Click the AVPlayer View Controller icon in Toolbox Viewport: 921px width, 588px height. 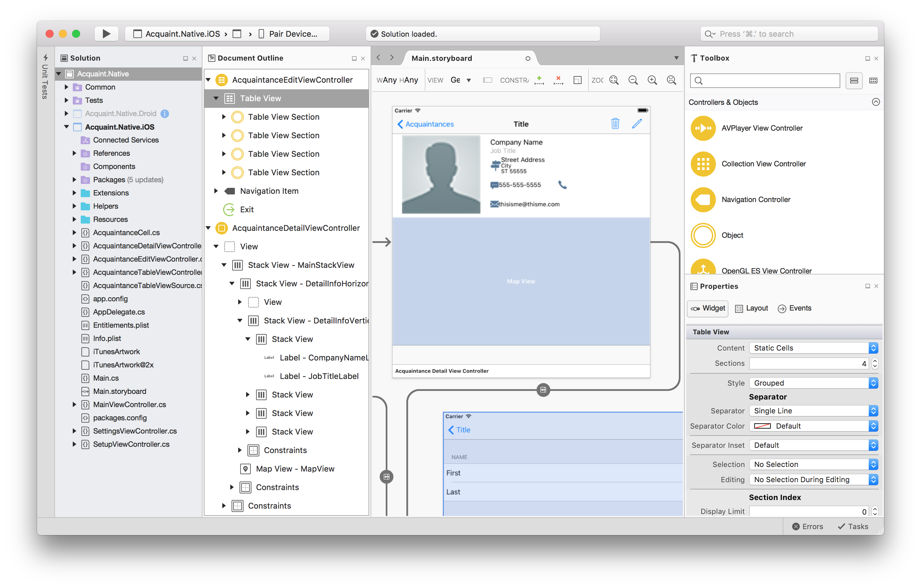tap(703, 128)
